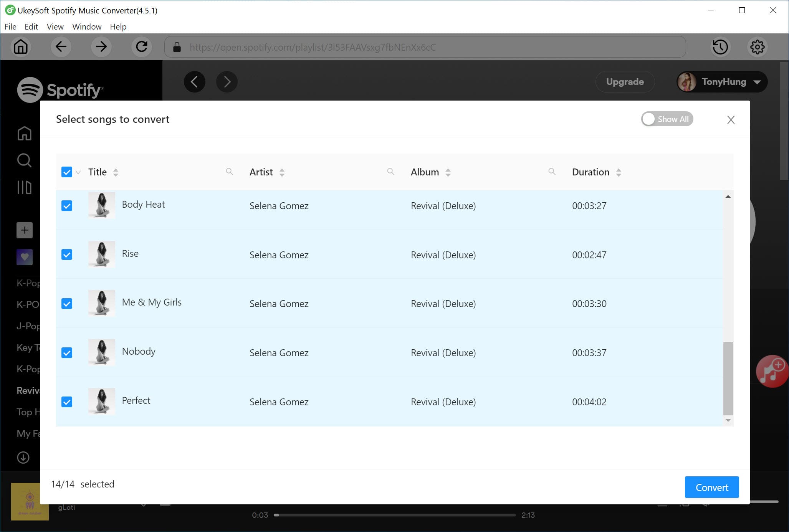Click the refresh/reload icon
Image resolution: width=789 pixels, height=532 pixels.
[x=142, y=47]
